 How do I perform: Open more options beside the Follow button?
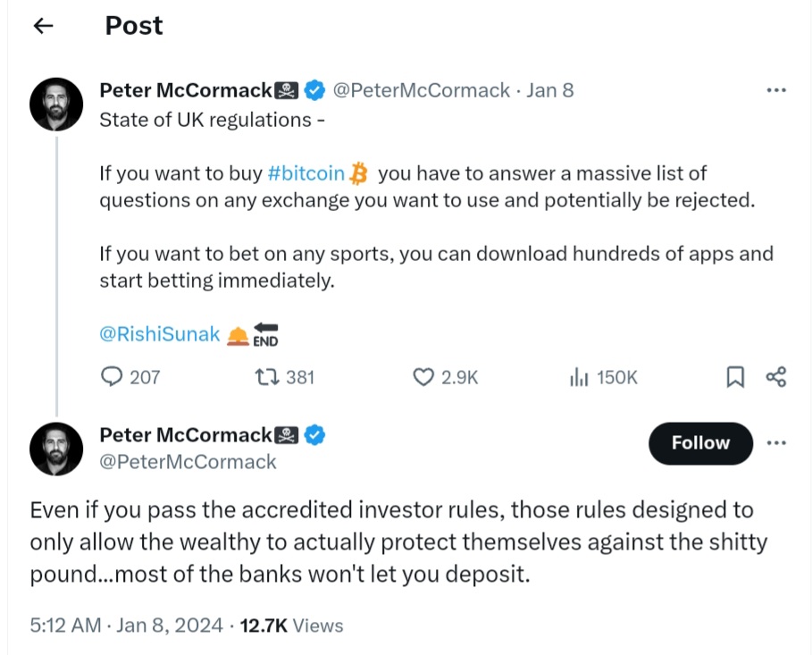(x=776, y=443)
